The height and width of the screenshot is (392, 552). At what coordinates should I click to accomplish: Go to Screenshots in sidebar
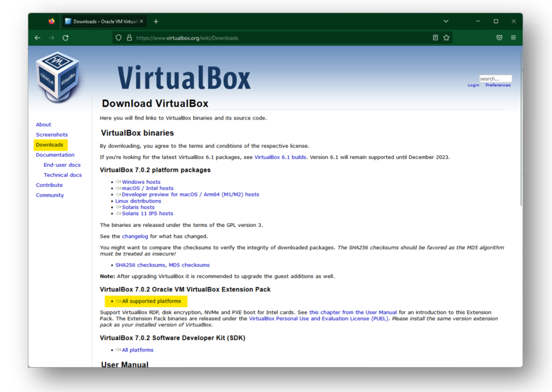(x=52, y=135)
